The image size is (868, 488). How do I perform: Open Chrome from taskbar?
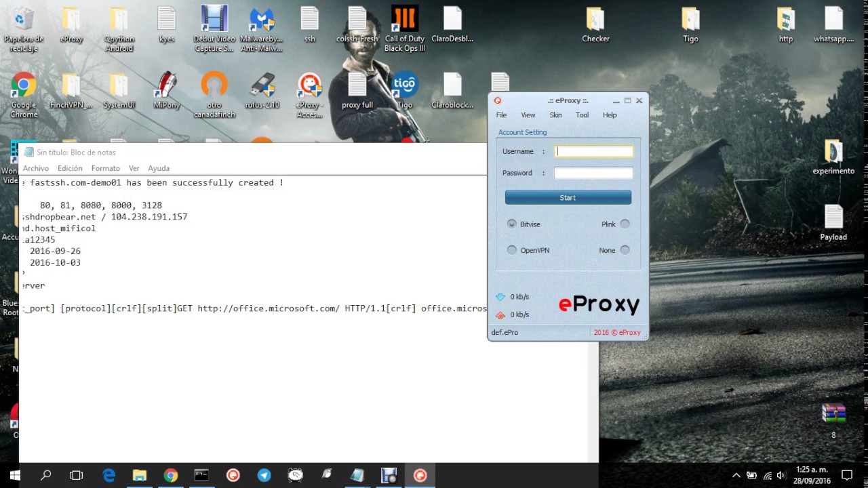[170, 475]
